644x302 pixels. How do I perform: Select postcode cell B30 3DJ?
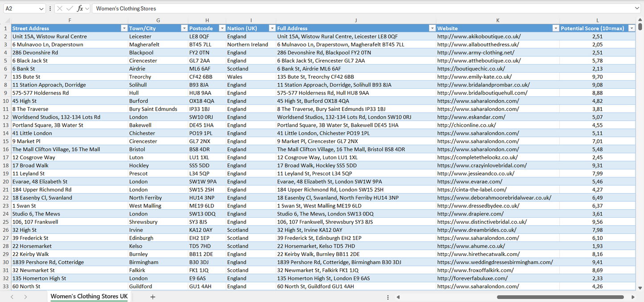pyautogui.click(x=207, y=262)
